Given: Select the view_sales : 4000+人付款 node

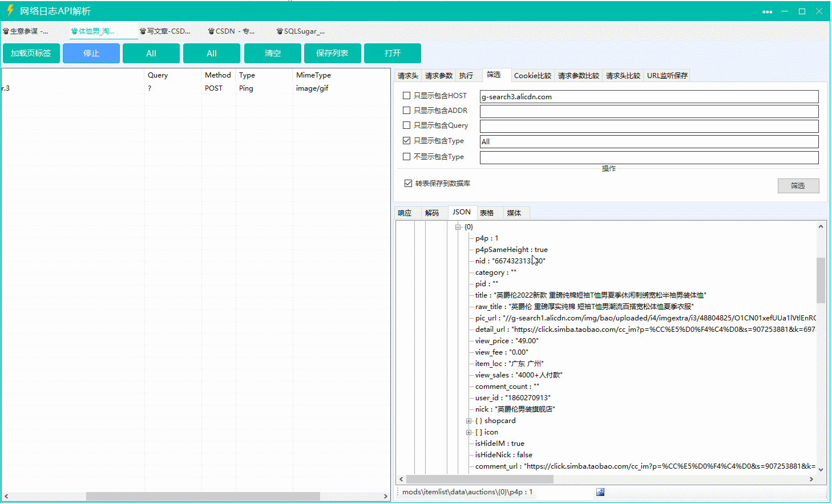Looking at the screenshot, I should [x=519, y=375].
